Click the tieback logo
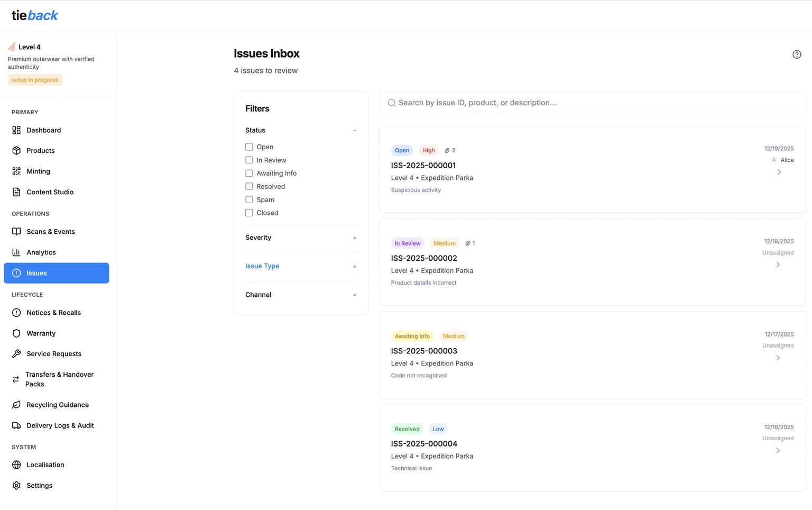This screenshot has height=510, width=812. 35,16
